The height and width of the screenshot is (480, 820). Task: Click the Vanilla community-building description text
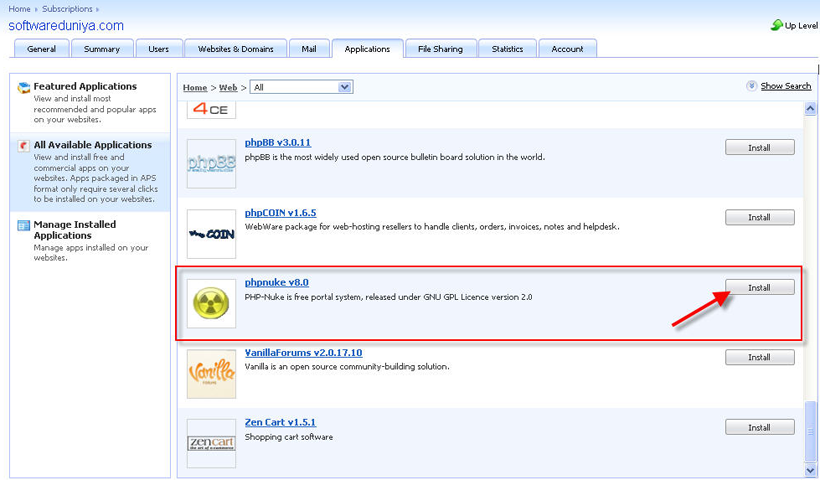point(347,367)
